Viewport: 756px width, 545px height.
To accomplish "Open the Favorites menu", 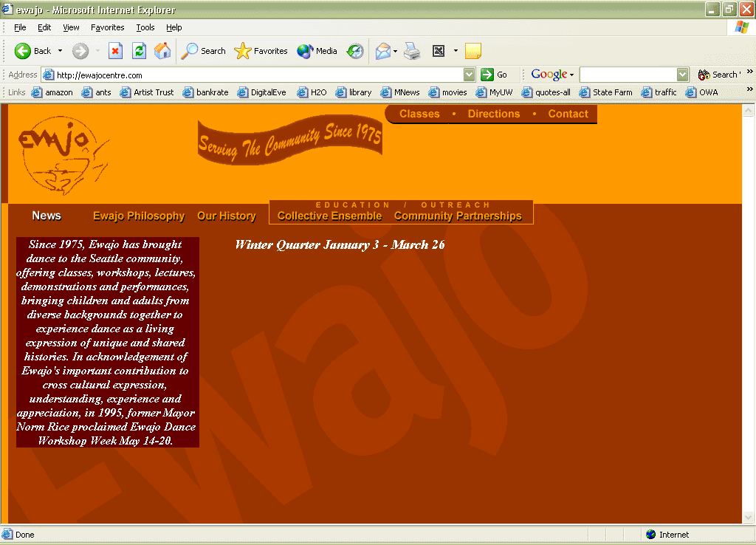I will [x=108, y=27].
